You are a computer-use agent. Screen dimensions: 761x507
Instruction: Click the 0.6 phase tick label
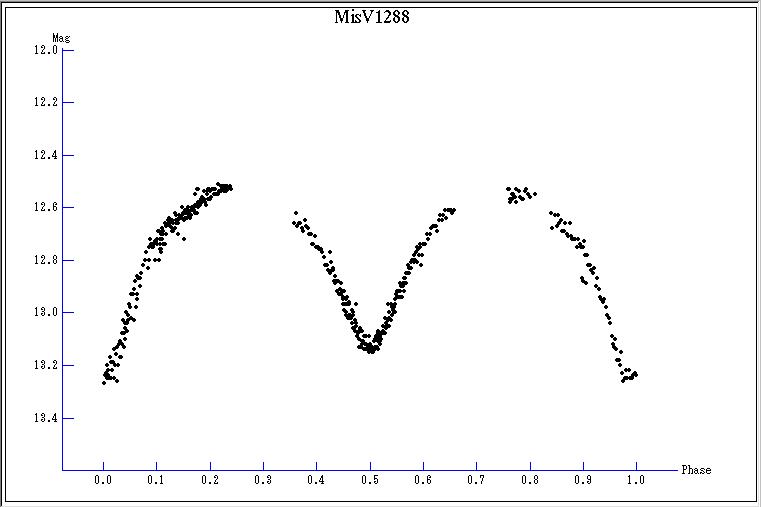(423, 480)
